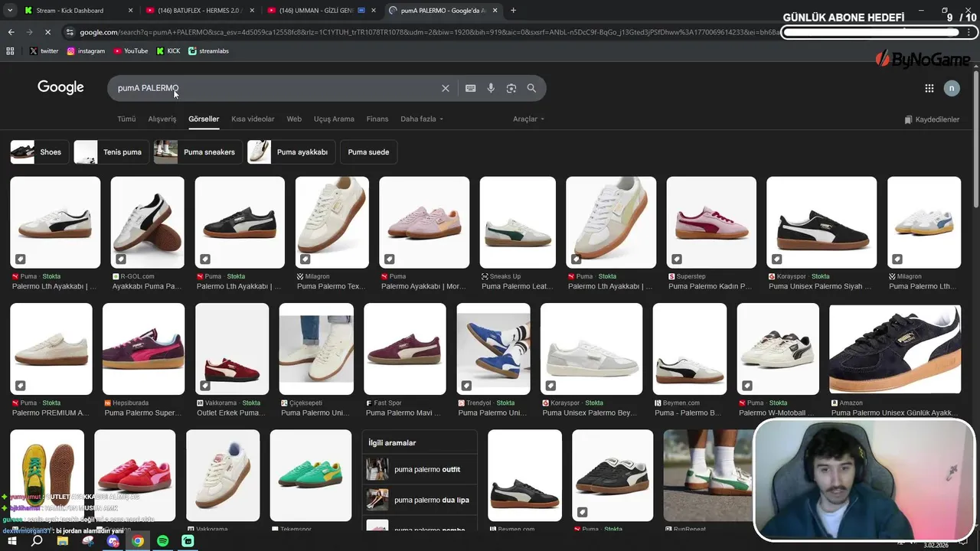980x551 pixels.
Task: Click into the Google search input field
Action: point(276,88)
